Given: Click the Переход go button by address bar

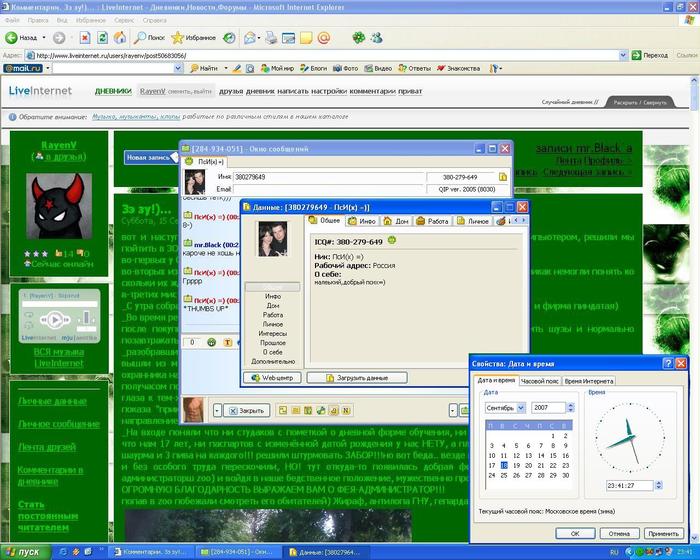Looking at the screenshot, I should tap(650, 55).
